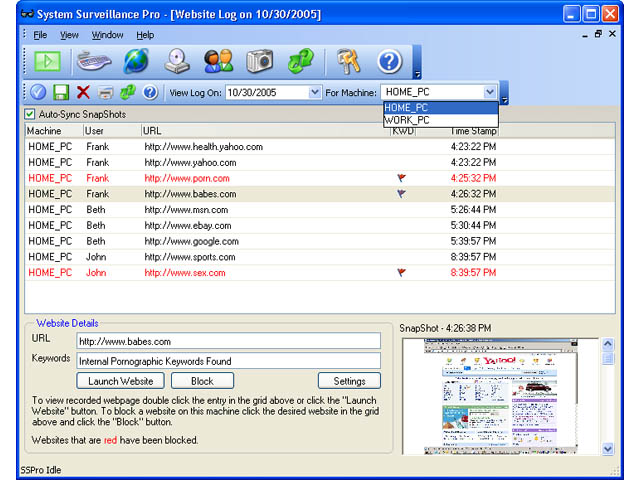Open the keystroke log keyboard icon
The width and height of the screenshot is (640, 480).
point(94,62)
